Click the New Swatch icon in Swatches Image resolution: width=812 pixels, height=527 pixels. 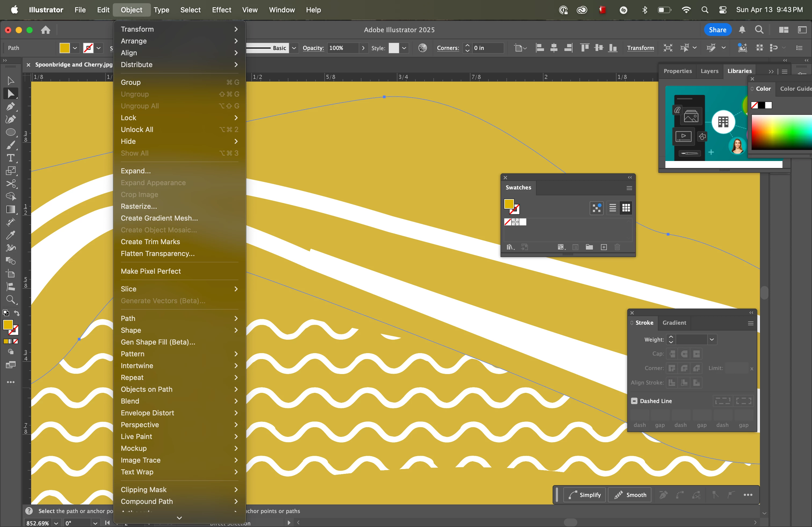(604, 247)
